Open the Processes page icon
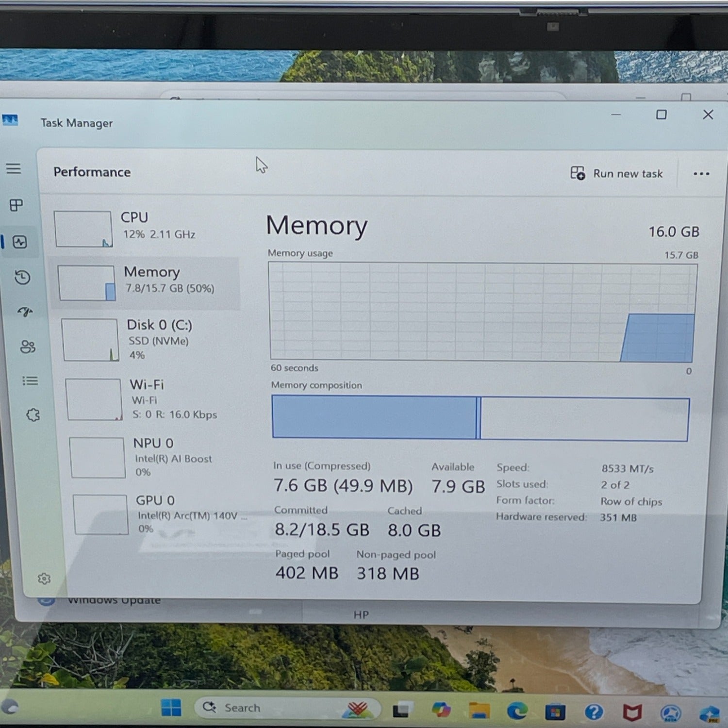728x728 pixels. coord(16,205)
